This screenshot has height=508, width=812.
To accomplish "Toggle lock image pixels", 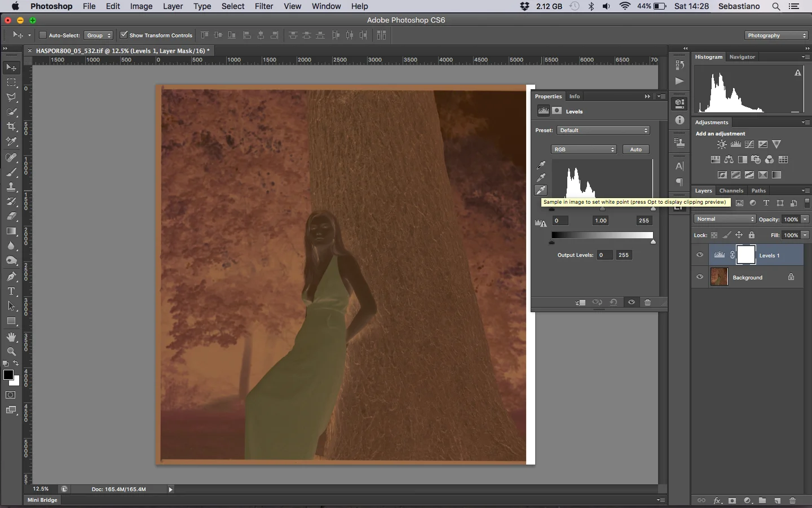I will click(x=727, y=235).
